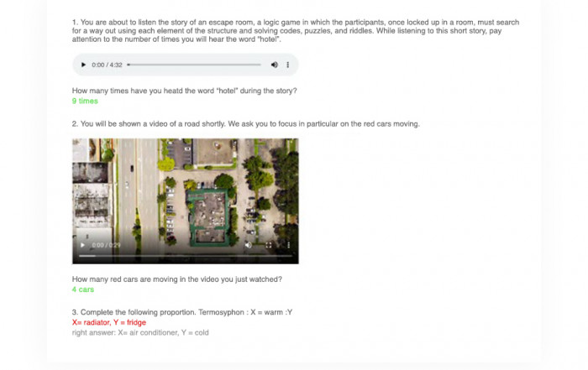Play the escape room audio story
This screenshot has width=588, height=370.
point(83,65)
